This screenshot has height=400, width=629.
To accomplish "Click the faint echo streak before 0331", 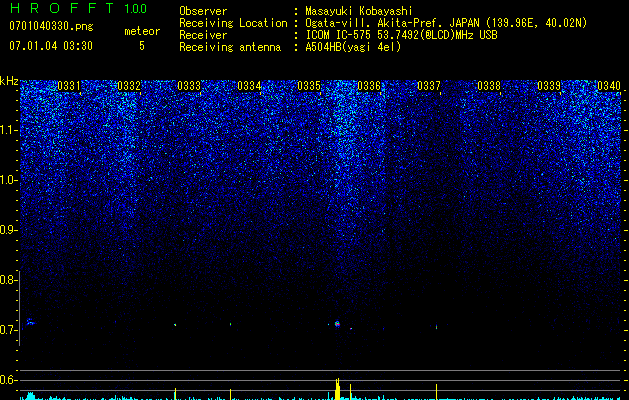I will click(30, 322).
